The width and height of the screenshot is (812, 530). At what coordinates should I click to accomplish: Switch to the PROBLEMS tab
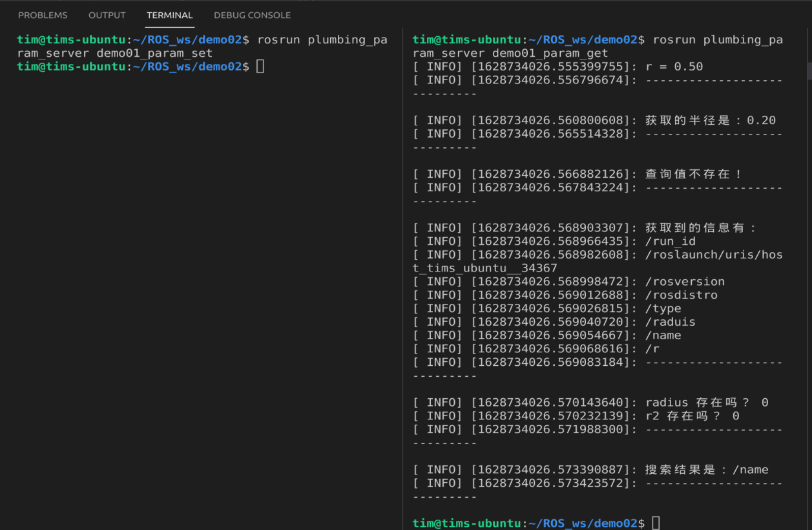pyautogui.click(x=43, y=15)
